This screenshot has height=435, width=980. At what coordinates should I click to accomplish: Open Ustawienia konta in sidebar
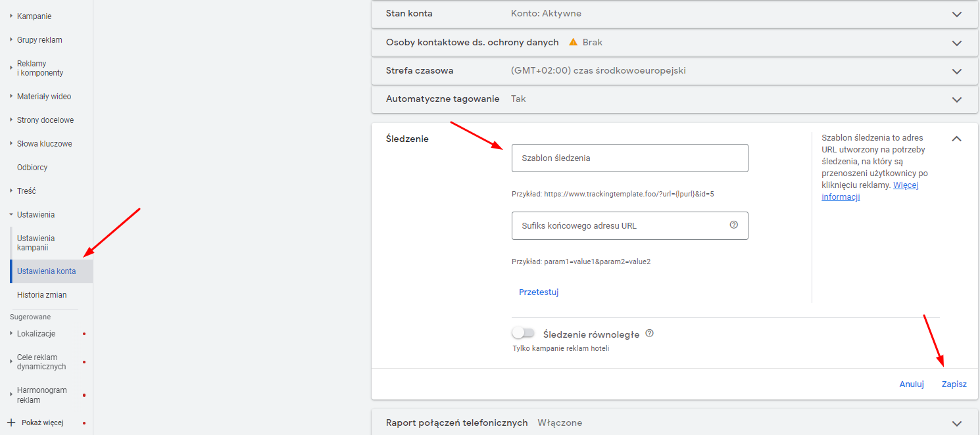(x=46, y=271)
